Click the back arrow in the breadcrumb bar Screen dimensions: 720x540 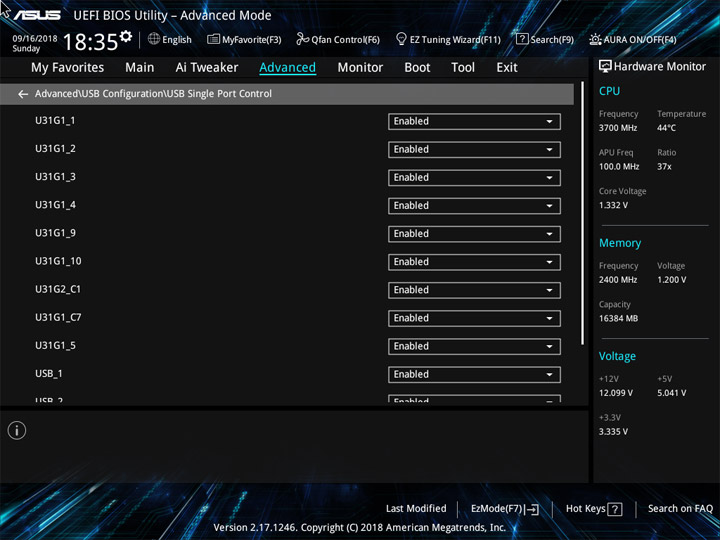point(23,94)
